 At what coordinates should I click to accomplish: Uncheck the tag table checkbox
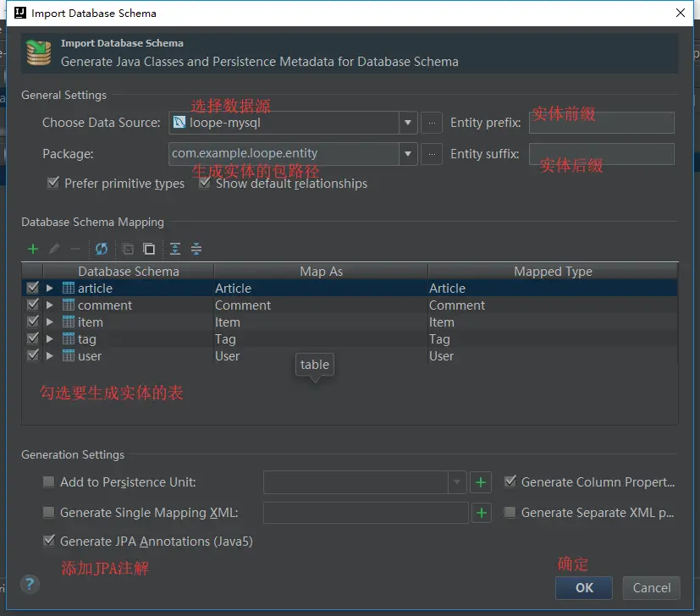(33, 338)
